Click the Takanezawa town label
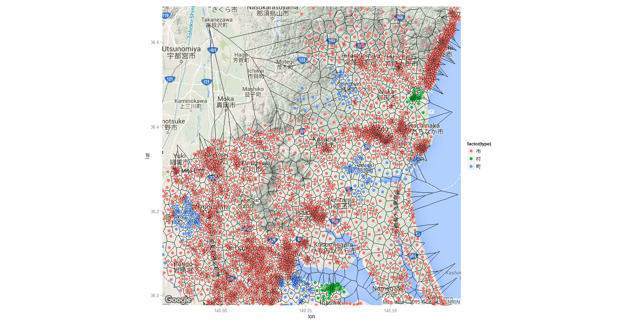644x323 pixels. tap(217, 20)
